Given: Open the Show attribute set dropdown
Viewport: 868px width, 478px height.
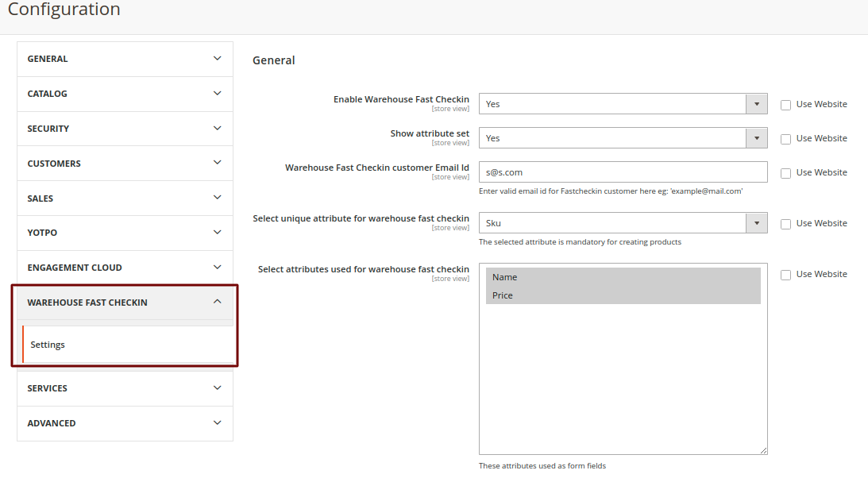Looking at the screenshot, I should coord(623,138).
